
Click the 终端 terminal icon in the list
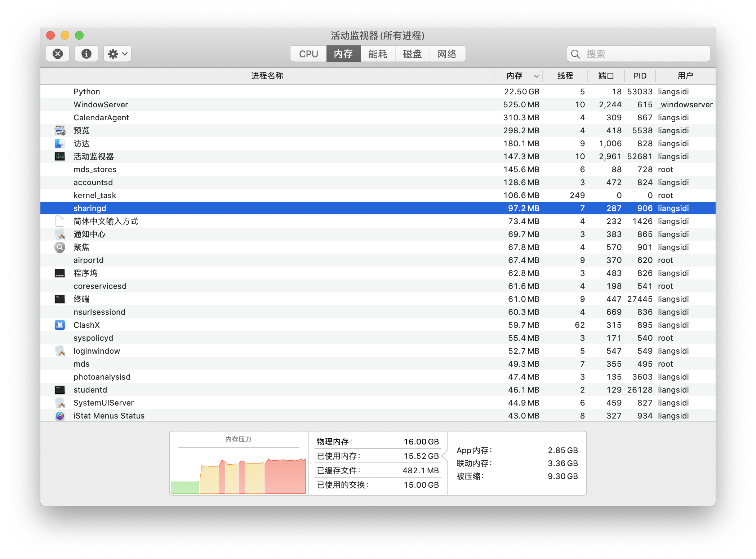60,299
